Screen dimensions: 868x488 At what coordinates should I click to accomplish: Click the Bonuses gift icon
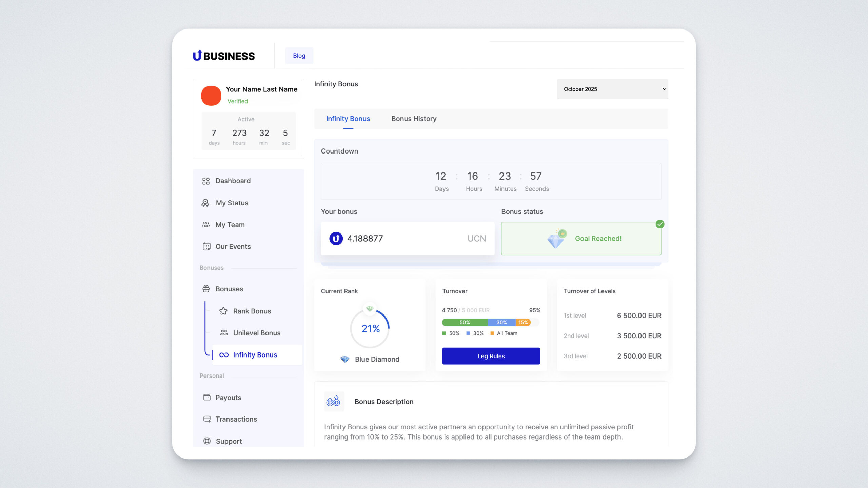click(x=206, y=289)
